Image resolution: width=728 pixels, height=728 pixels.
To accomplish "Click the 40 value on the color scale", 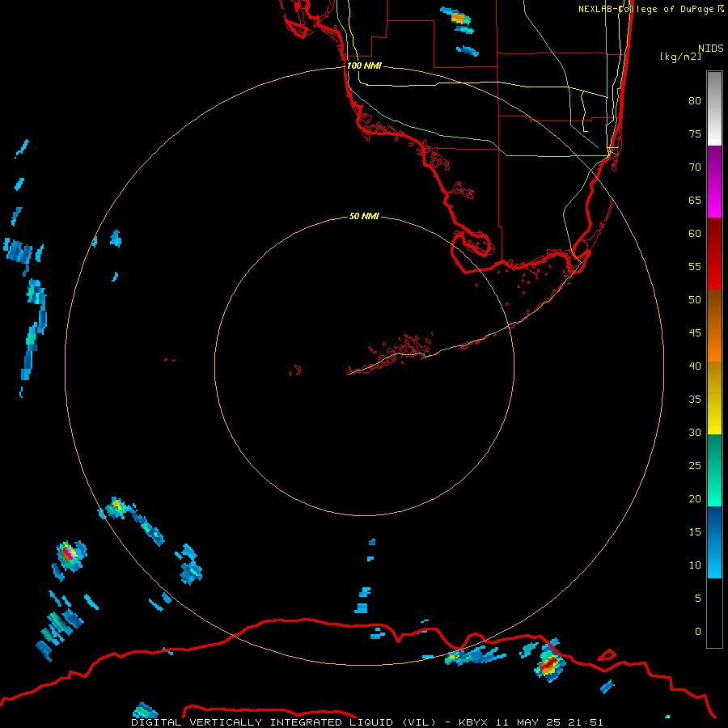I will click(x=695, y=366).
